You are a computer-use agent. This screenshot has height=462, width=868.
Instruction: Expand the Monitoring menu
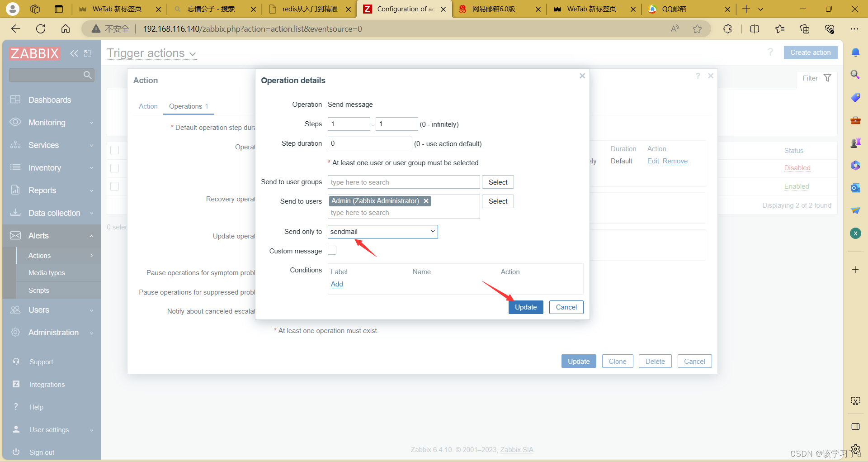52,123
